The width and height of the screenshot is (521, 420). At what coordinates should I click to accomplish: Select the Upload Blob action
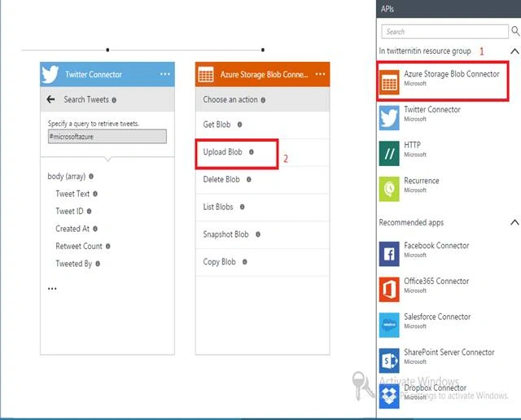click(x=262, y=152)
